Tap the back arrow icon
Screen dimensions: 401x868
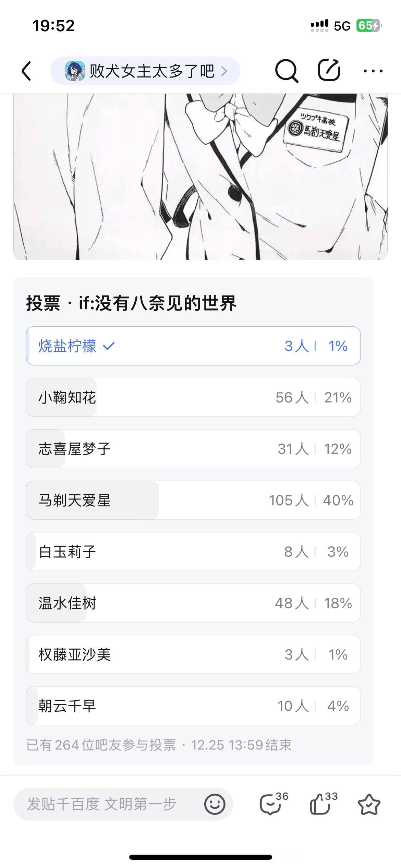(x=26, y=71)
